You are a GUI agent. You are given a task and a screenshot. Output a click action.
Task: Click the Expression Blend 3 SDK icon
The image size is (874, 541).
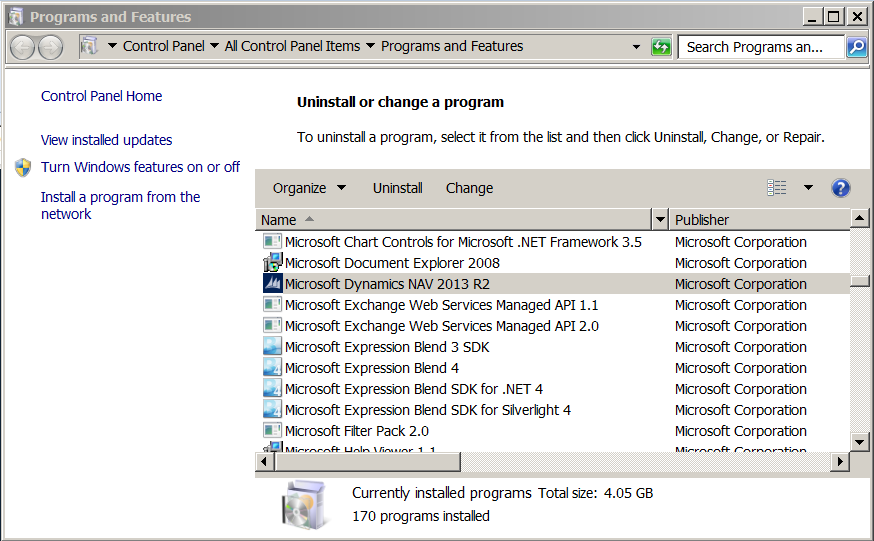coord(272,347)
